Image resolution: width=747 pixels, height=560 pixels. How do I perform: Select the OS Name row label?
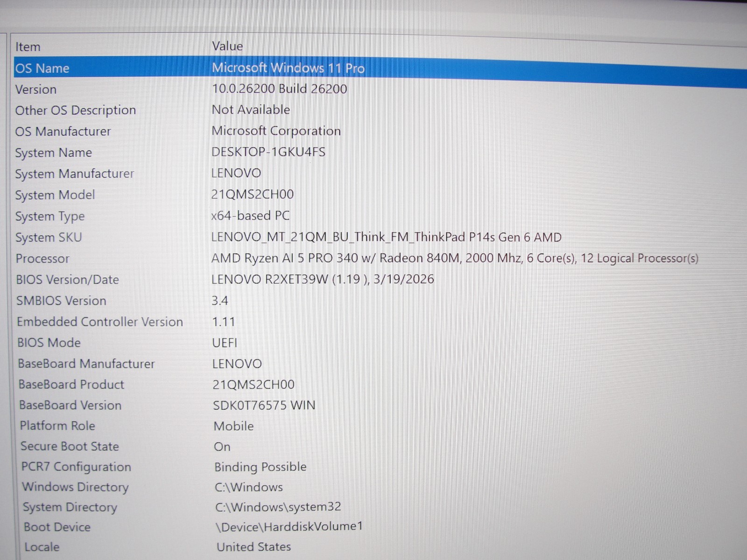click(42, 68)
